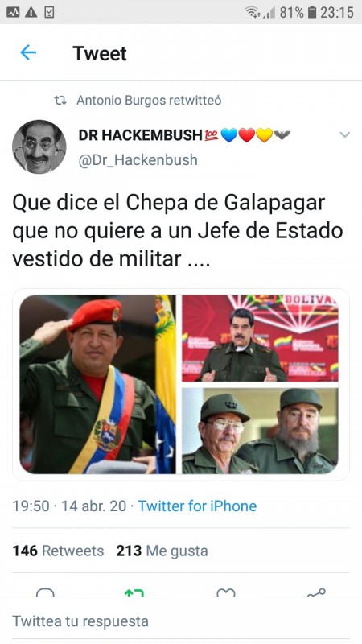Screen dimensions: 362x644
Task: Tap the battery indicator in the status bar
Action: click(x=312, y=12)
